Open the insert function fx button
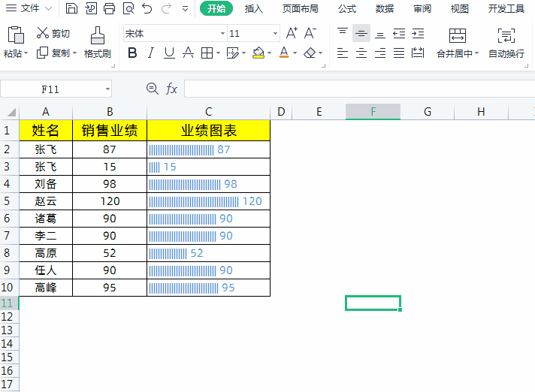This screenshot has height=392, width=535. tap(171, 89)
